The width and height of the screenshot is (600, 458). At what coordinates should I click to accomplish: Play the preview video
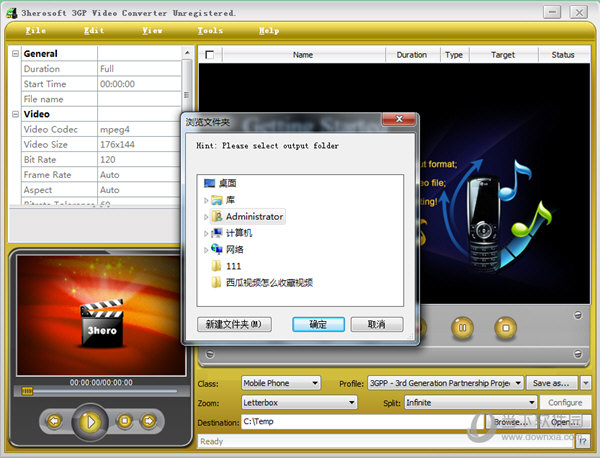(90, 422)
